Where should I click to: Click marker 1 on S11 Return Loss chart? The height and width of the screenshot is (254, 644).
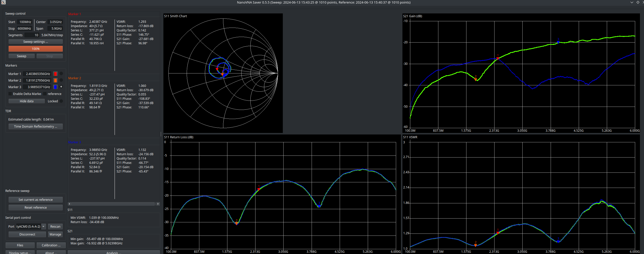(259, 189)
